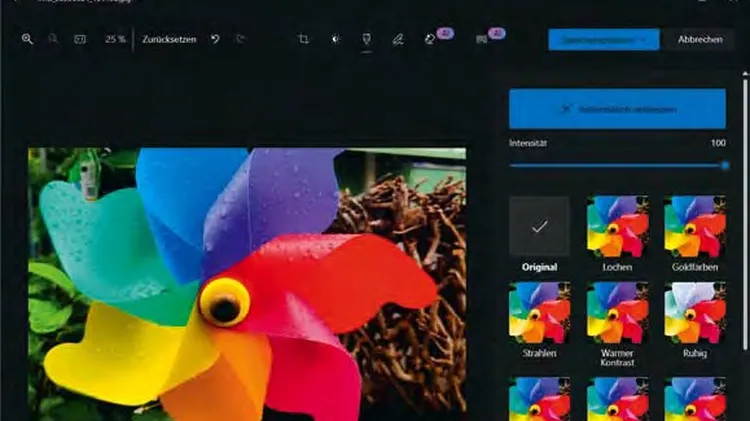Fit image to window icon
This screenshot has height=421, width=750.
[x=80, y=39]
